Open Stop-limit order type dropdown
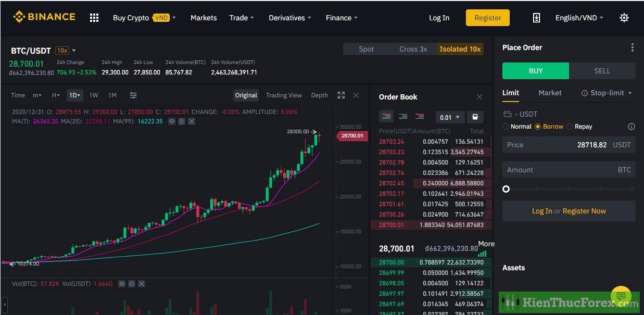This screenshot has height=315, width=644. click(x=607, y=93)
